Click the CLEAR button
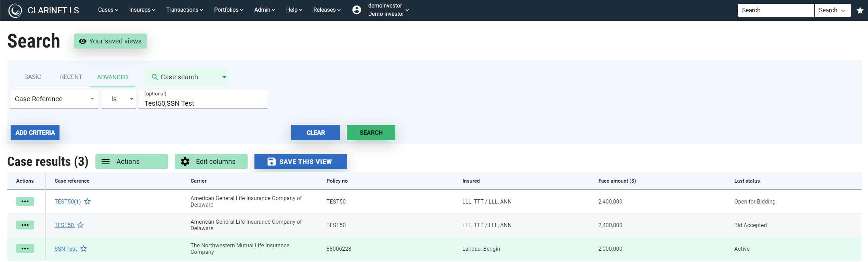The height and width of the screenshot is (262, 868). 315,133
